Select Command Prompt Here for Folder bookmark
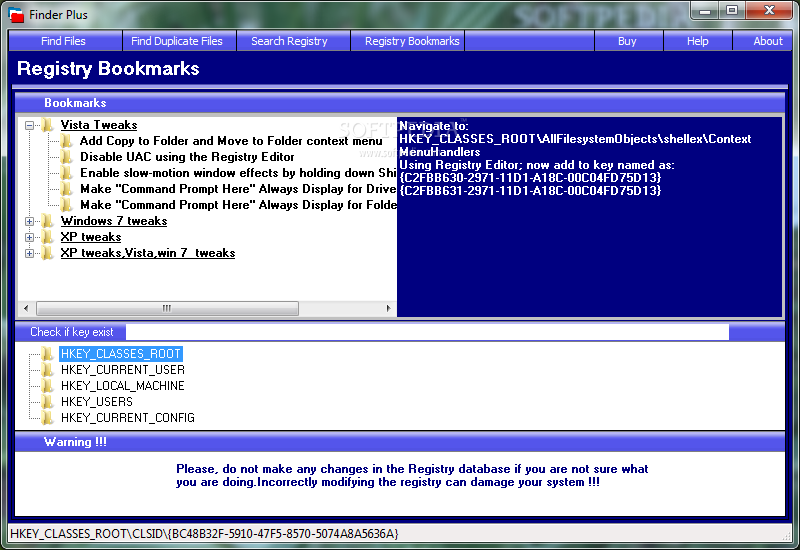The image size is (800, 550). (238, 205)
